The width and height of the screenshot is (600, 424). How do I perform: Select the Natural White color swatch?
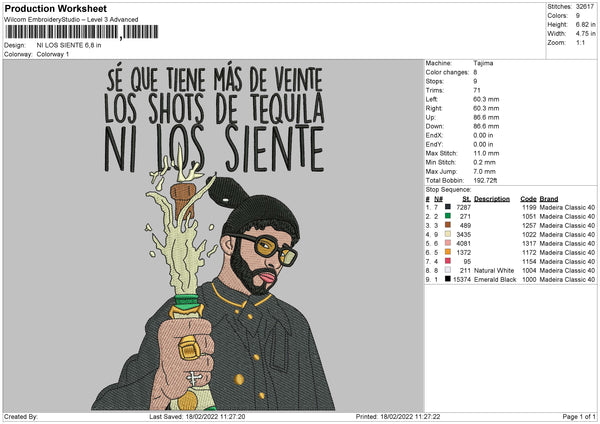coord(447,270)
